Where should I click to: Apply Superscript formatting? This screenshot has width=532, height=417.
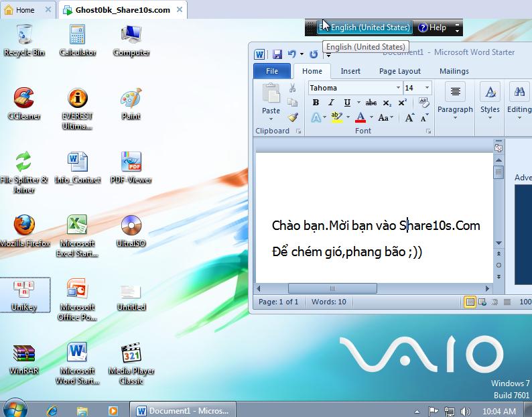click(x=403, y=103)
